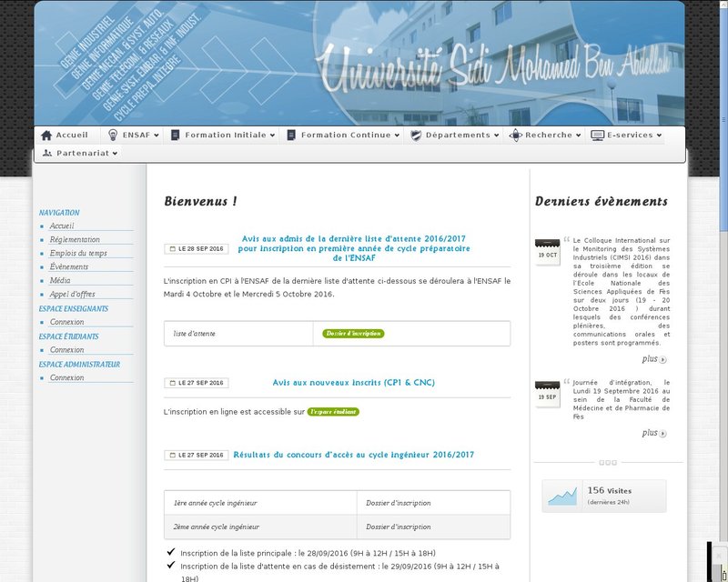
Task: Open the ENSAF menu label
Action: coord(136,135)
